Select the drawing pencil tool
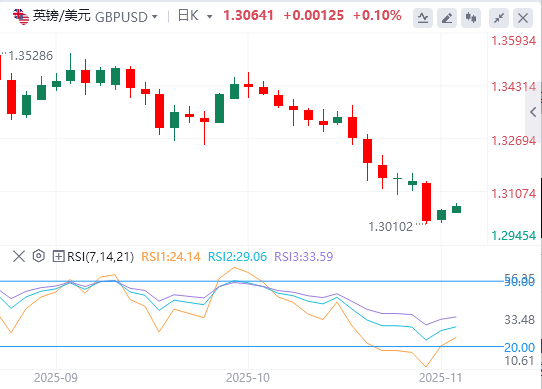Viewport: 542px width, 389px height. tap(447, 18)
